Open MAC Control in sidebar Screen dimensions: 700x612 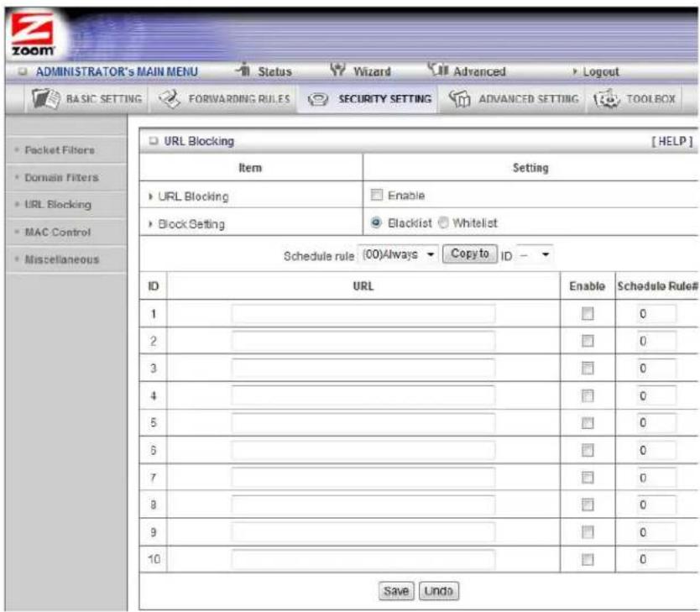point(58,232)
